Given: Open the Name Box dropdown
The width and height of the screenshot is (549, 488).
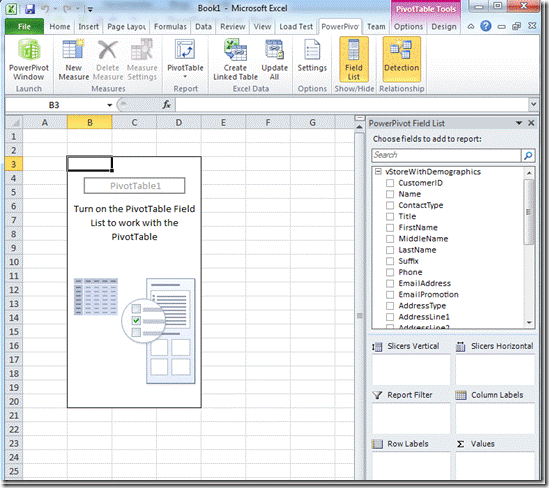Looking at the screenshot, I should 110,105.
